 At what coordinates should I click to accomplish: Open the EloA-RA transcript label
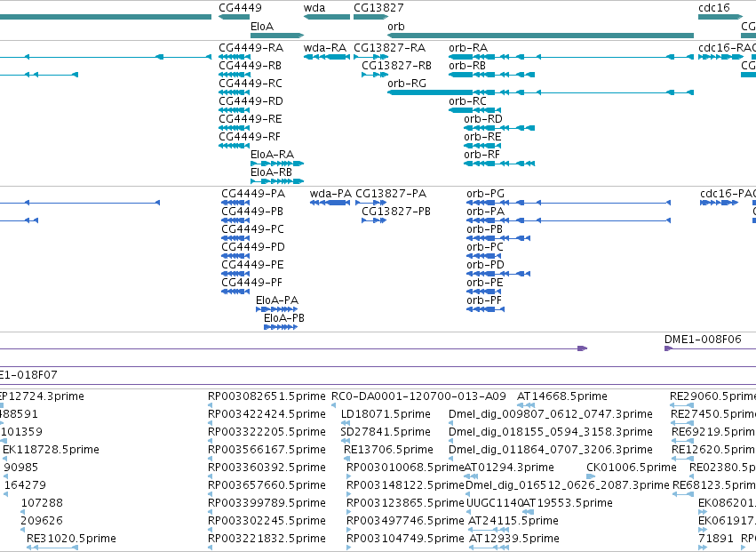coord(273,155)
